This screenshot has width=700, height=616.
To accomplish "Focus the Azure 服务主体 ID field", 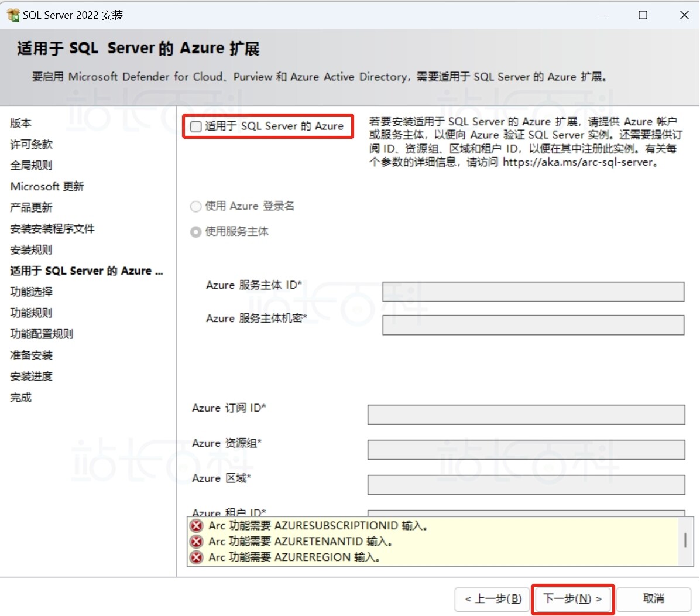I will [x=533, y=292].
